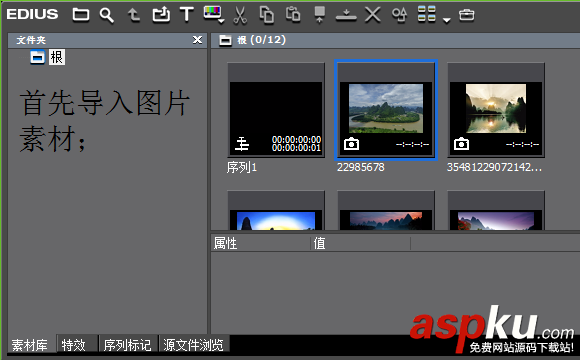Image resolution: width=580 pixels, height=360 pixels.
Task: Click the 序列1 clip name label
Action: click(242, 167)
